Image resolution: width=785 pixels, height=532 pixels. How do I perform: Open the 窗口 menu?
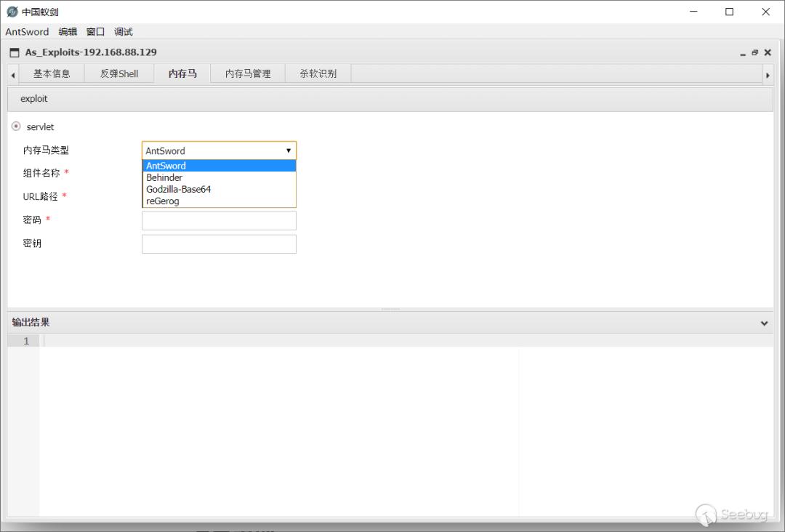click(x=95, y=32)
